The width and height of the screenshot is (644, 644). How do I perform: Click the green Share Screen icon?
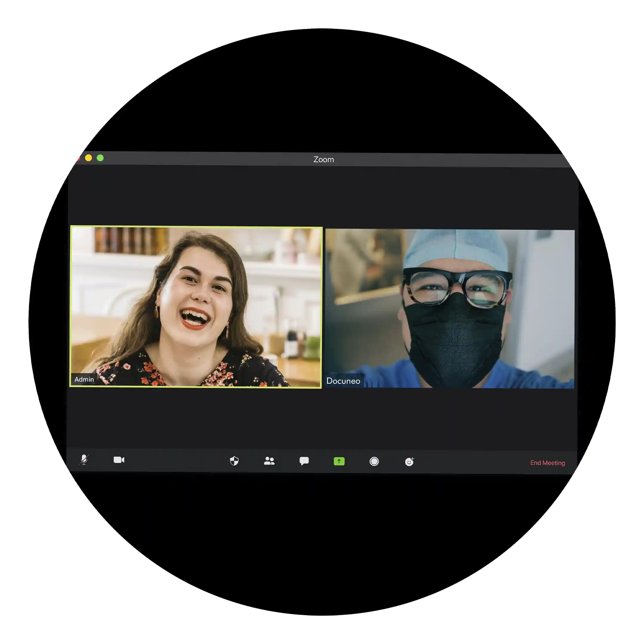339,461
